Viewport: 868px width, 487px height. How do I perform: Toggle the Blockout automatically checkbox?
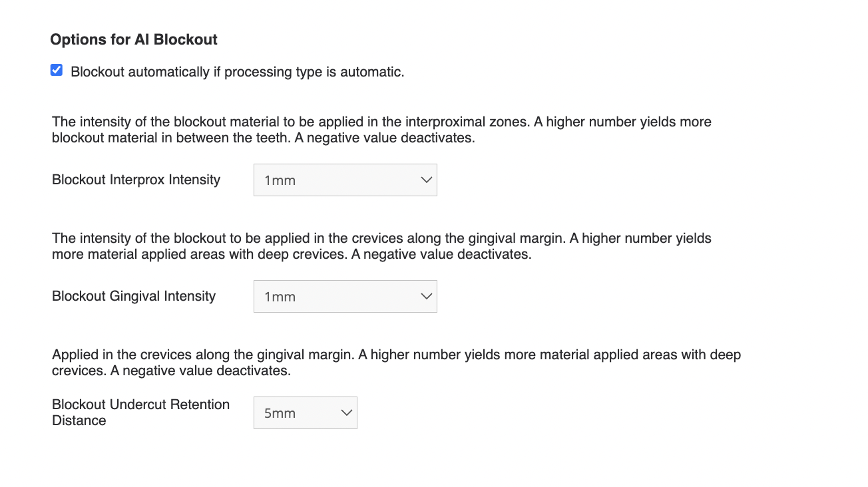(x=57, y=70)
